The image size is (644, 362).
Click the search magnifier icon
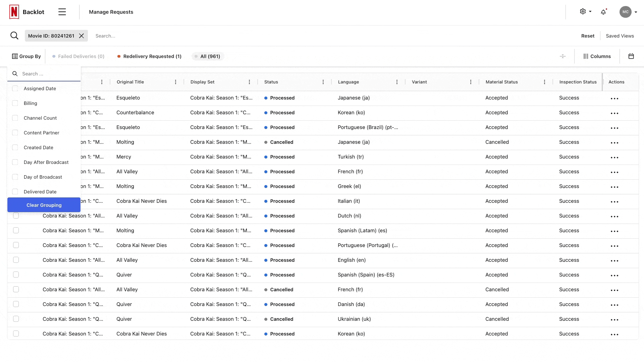coord(14,36)
